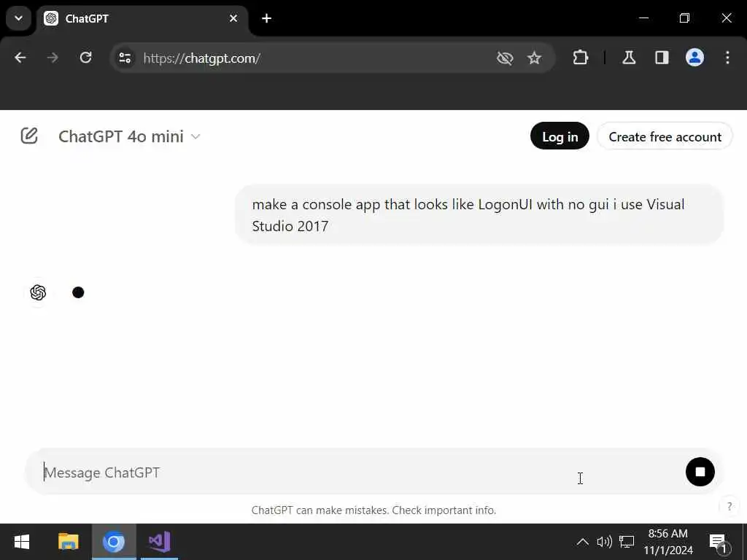Click ChatGPT can make mistakes disclaimer text
Screen dimensions: 747x560
coord(373,510)
